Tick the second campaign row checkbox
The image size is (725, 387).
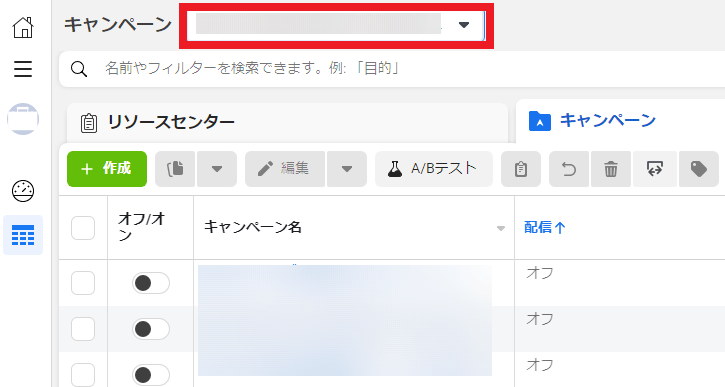(83, 329)
